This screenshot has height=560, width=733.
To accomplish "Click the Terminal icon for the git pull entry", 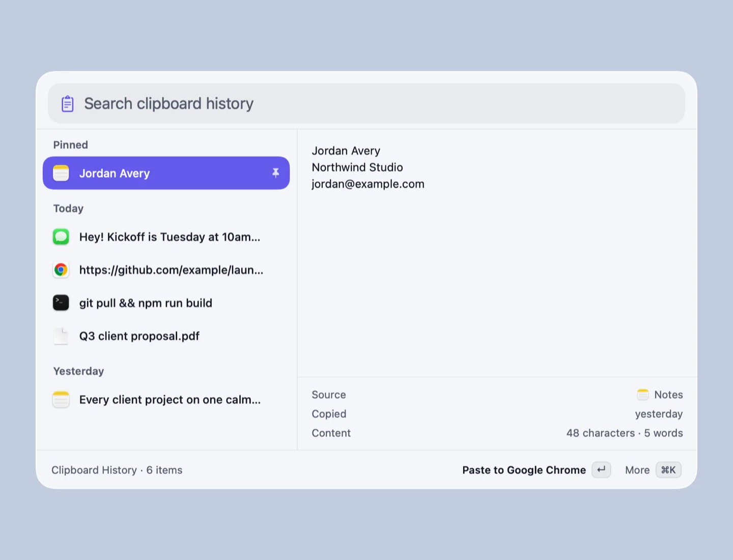I will coord(61,303).
